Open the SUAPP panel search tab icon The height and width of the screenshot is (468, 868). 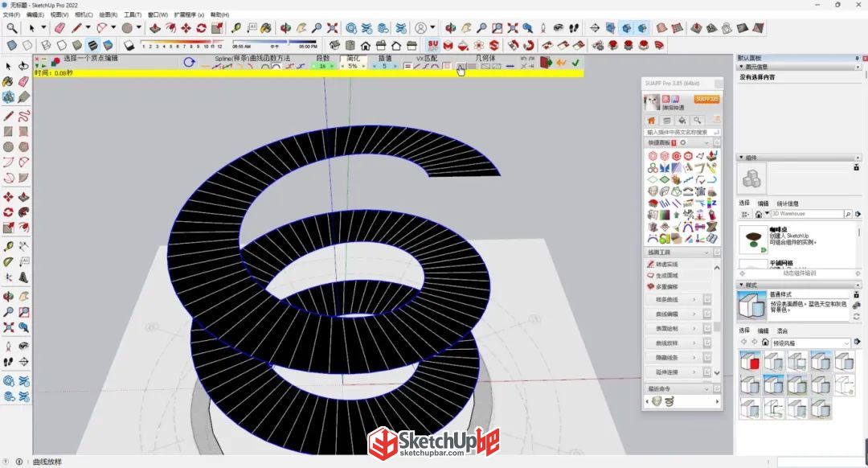[698, 120]
